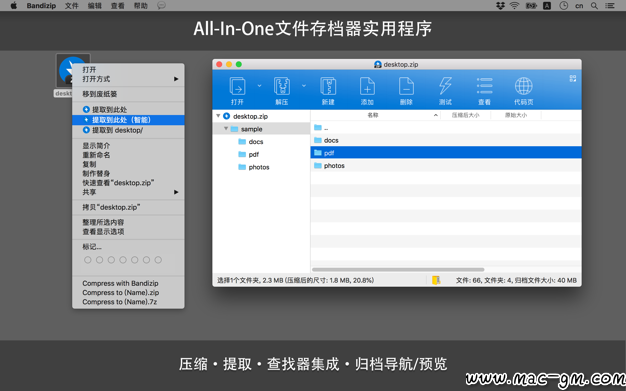The width and height of the screenshot is (626, 391).
Task: Sort by 压缩后大小 column header
Action: [x=466, y=115]
